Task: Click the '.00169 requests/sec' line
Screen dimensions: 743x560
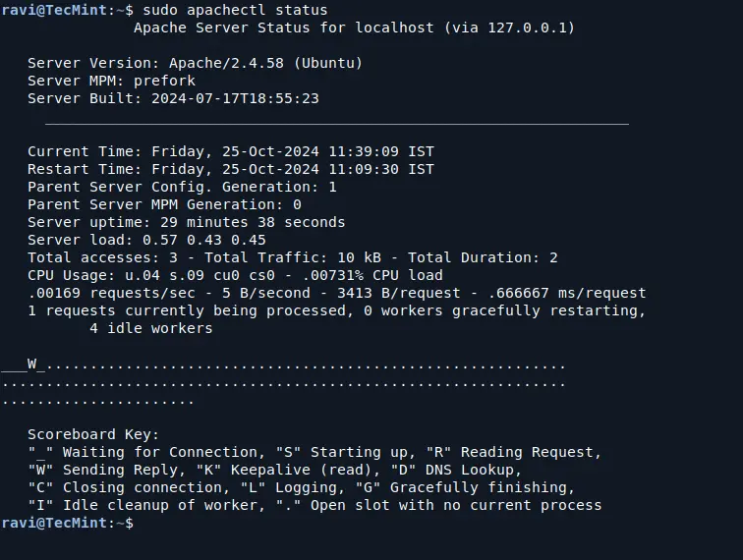Action: (336, 293)
